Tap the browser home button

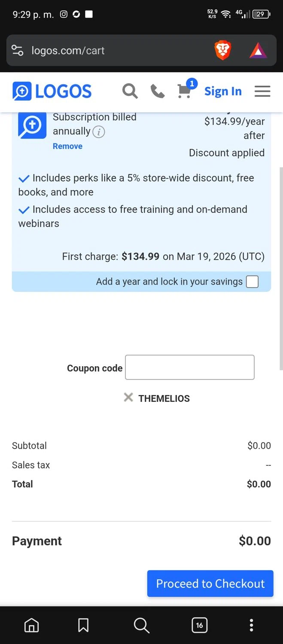31,625
